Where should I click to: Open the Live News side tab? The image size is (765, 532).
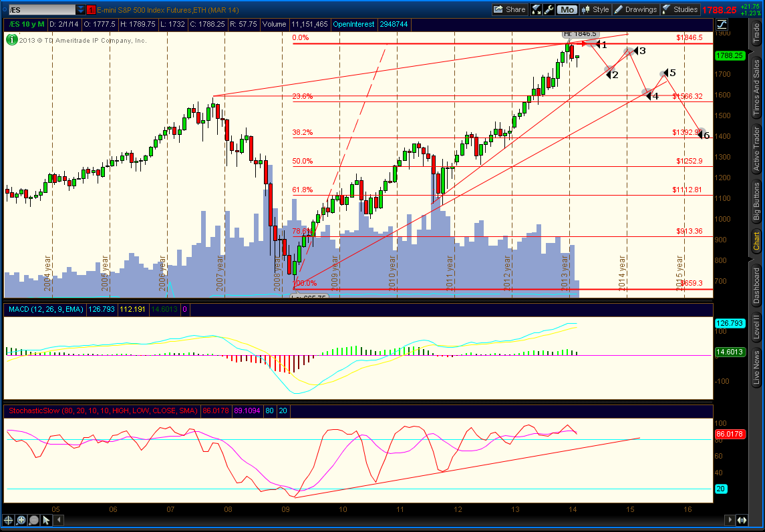[756, 366]
